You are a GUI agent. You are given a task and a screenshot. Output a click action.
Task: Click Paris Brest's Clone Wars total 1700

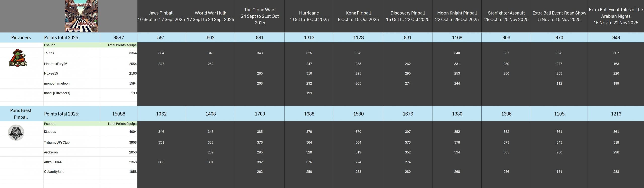point(260,114)
